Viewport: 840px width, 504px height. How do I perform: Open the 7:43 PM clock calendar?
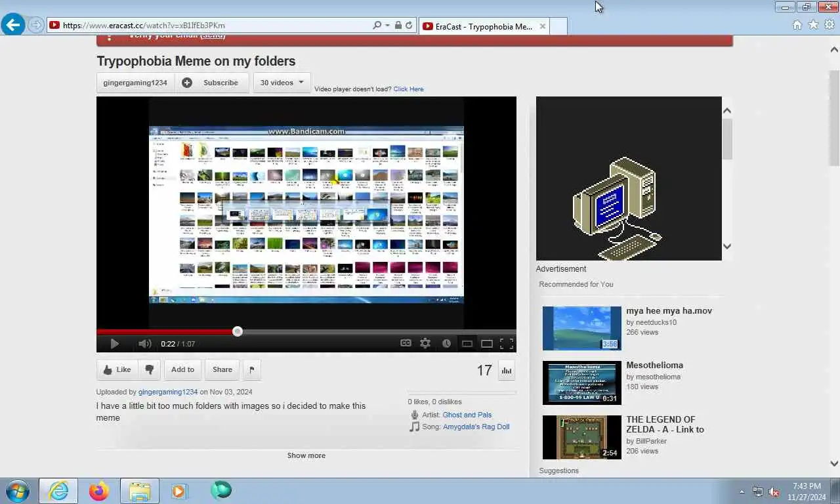807,492
